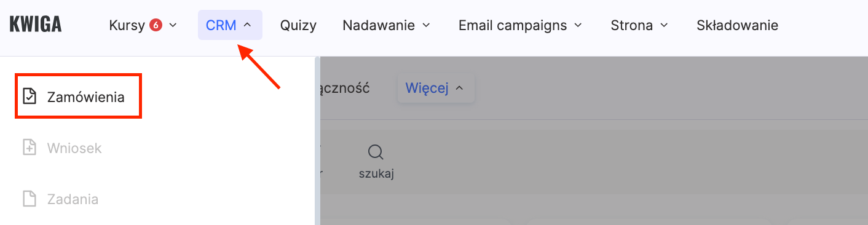Click the Zamówienia checklist document icon

(x=30, y=97)
